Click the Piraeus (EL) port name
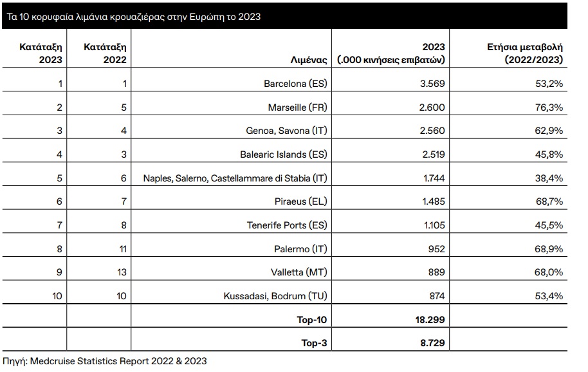 coord(301,201)
